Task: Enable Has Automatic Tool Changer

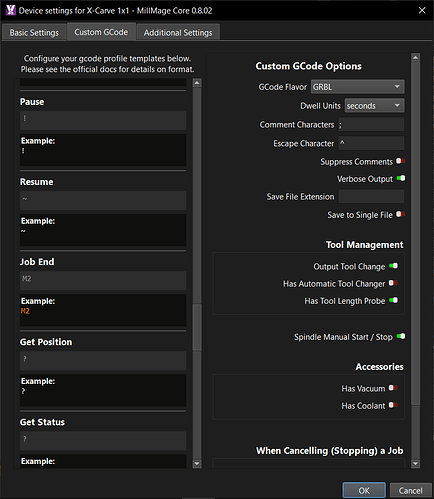Action: [x=393, y=283]
